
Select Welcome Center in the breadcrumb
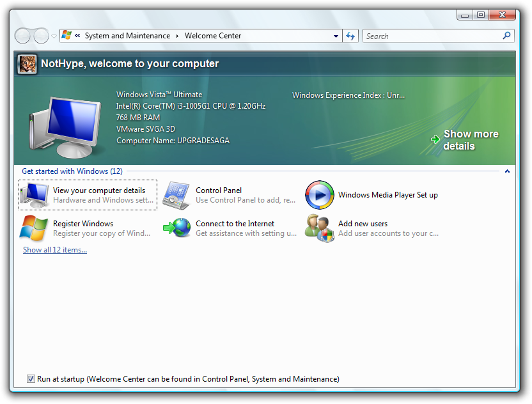coord(213,36)
